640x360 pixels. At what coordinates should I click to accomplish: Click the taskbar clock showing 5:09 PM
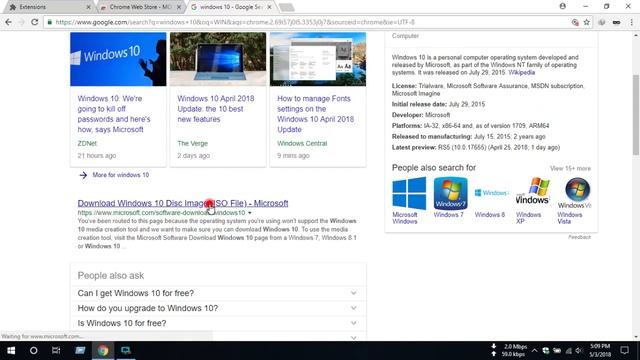coord(600,351)
